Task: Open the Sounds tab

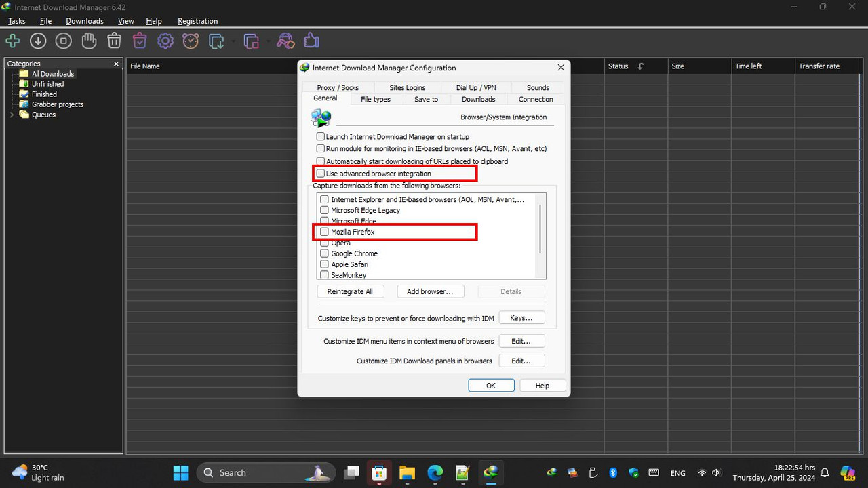Action: click(x=538, y=87)
